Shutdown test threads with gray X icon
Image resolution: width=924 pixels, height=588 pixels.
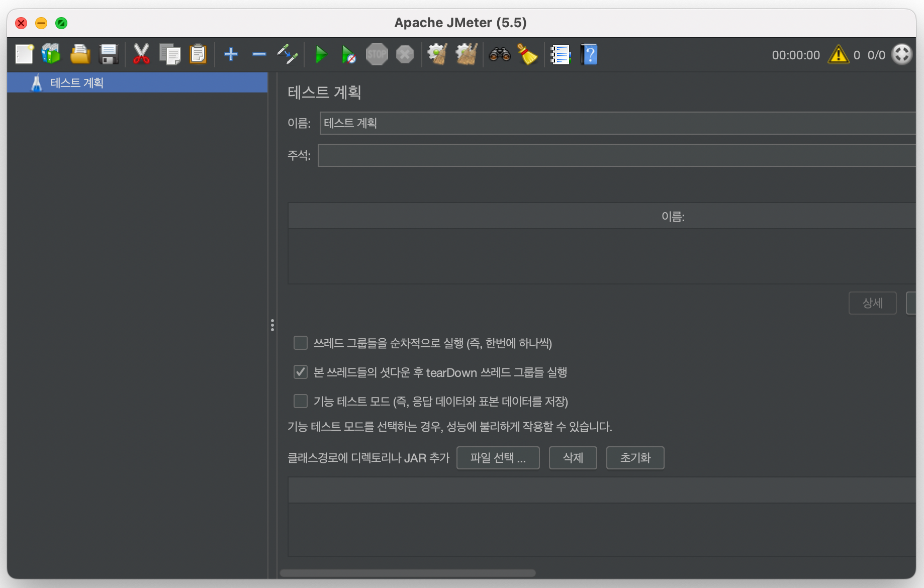(x=405, y=54)
